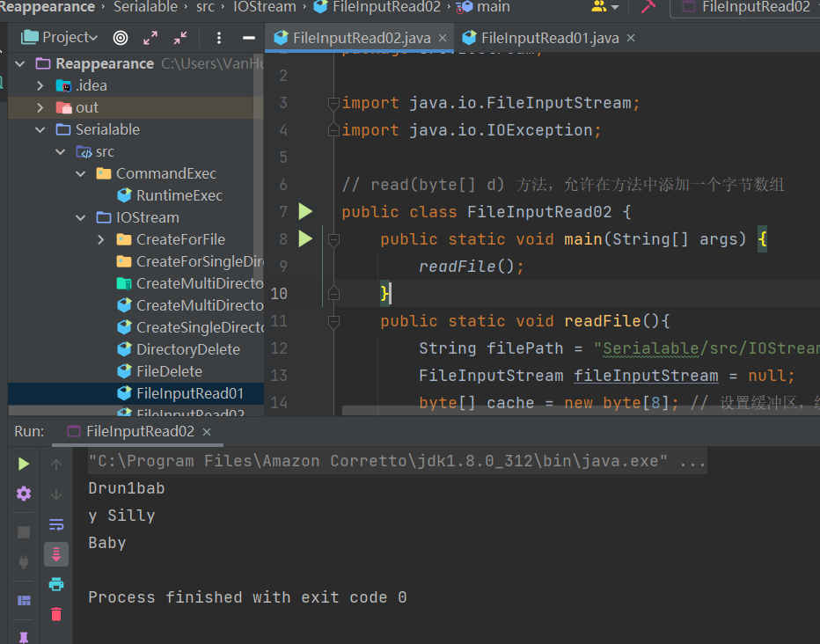This screenshot has width=820, height=644.
Task: Click the Build project hammer icon
Action: pos(648,7)
